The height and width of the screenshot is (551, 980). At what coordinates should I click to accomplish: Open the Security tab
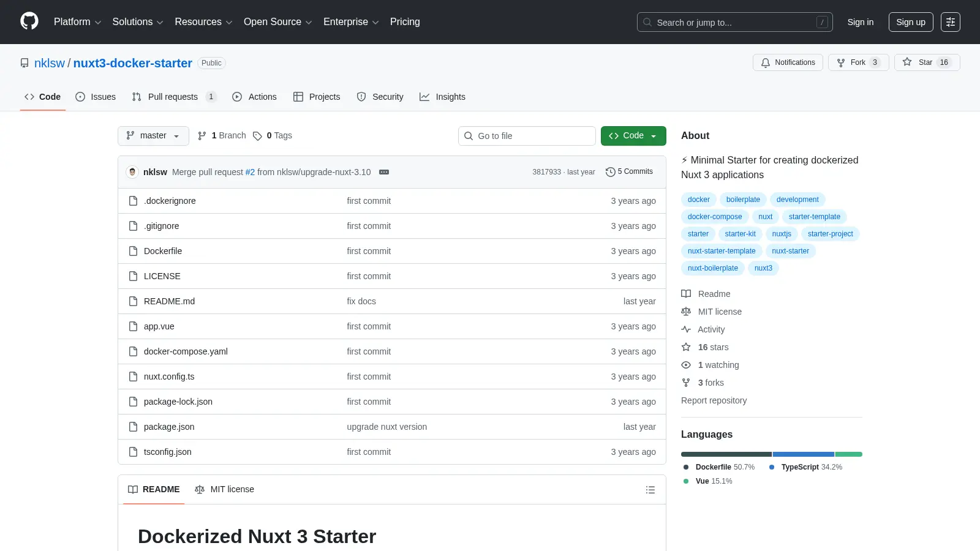[380, 97]
